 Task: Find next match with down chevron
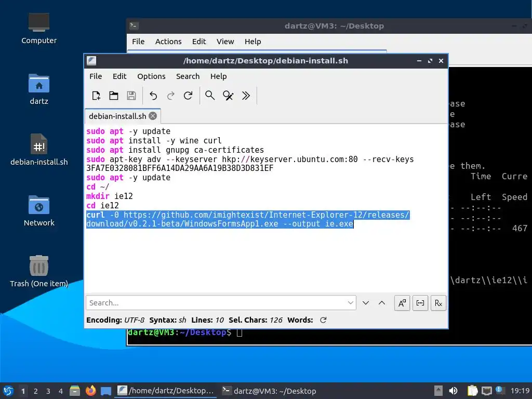(365, 303)
